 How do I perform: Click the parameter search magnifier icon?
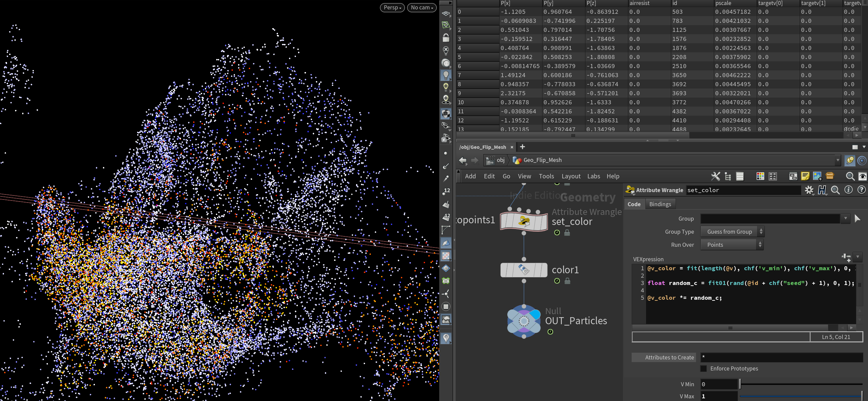click(x=835, y=190)
